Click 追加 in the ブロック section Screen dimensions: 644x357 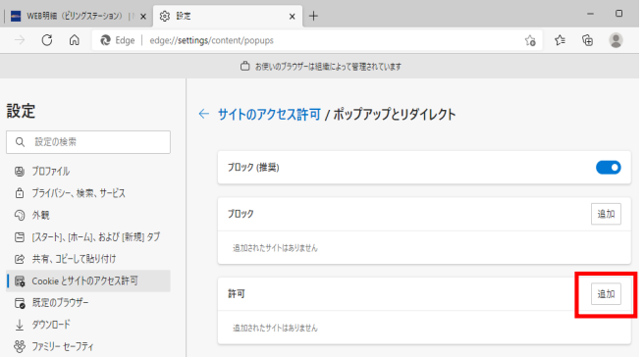point(606,214)
